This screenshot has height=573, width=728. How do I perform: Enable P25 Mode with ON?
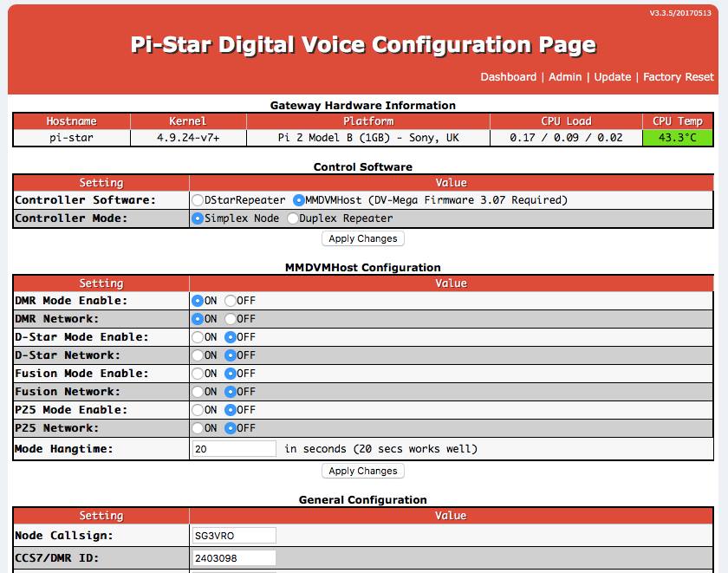(198, 410)
